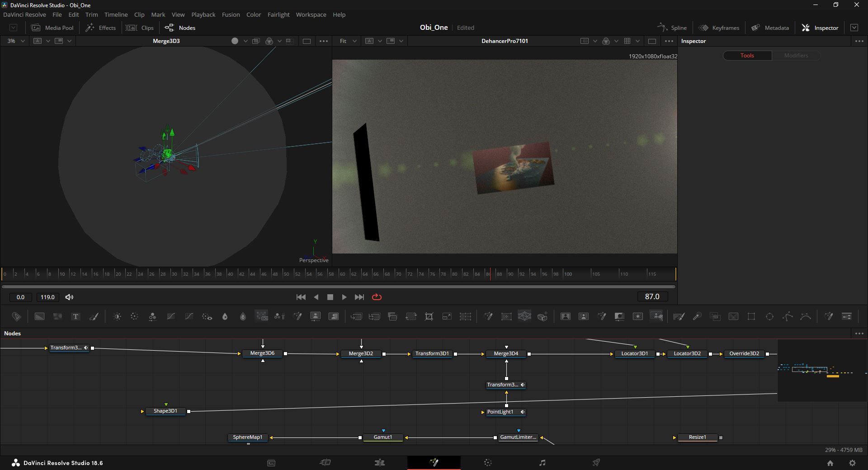Toggle the Spline editor panel
This screenshot has height=470, width=868.
672,28
